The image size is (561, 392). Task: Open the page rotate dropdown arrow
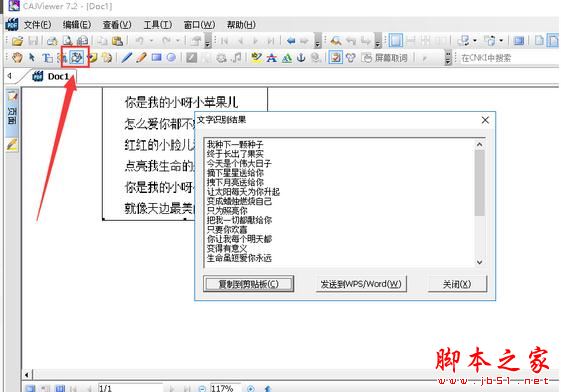(475, 41)
